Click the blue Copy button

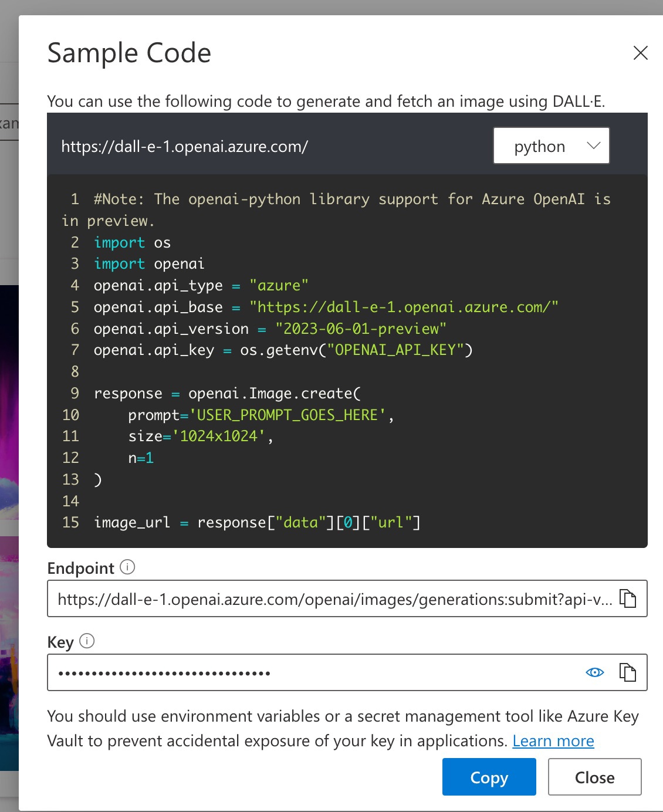click(x=489, y=777)
